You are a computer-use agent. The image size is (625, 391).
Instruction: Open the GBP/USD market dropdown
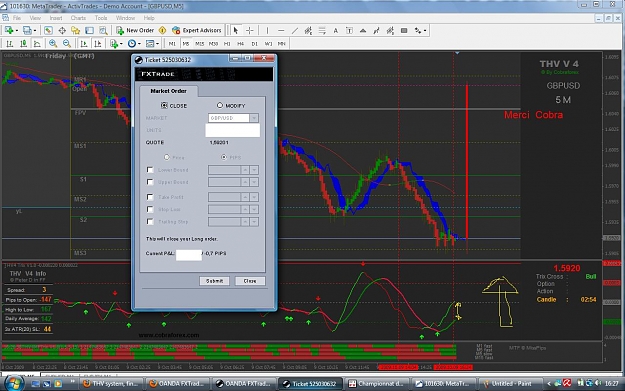[x=254, y=118]
